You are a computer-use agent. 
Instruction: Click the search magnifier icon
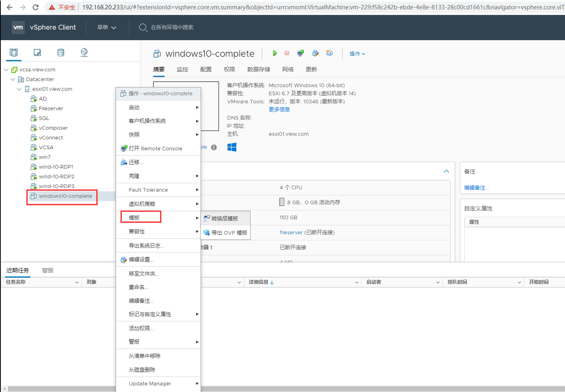pyautogui.click(x=143, y=27)
